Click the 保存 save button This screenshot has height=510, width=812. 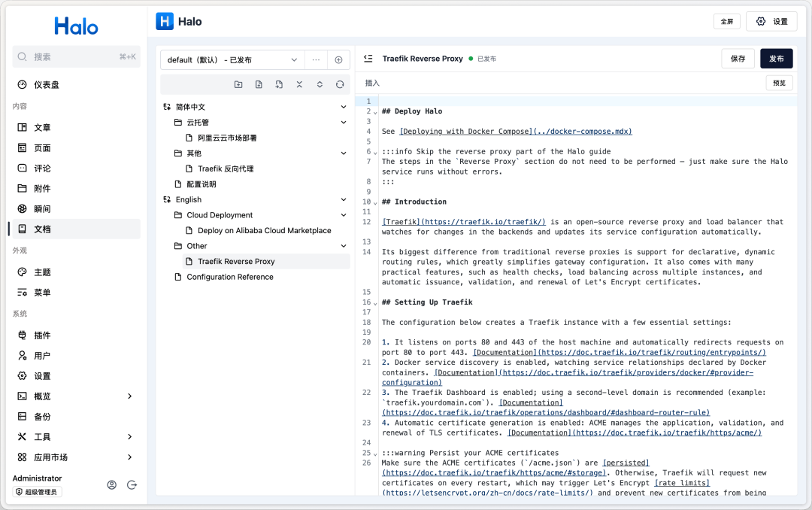coord(738,59)
